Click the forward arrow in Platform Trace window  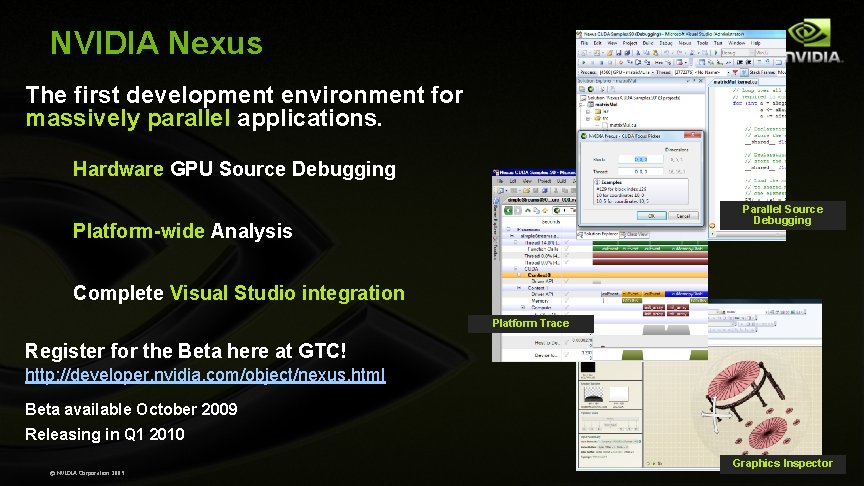click(x=518, y=210)
